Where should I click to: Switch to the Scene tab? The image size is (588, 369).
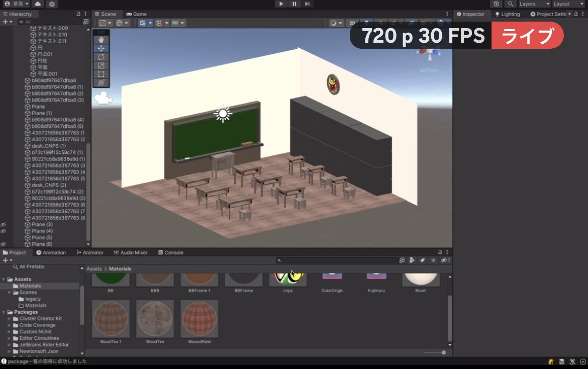[x=106, y=14]
